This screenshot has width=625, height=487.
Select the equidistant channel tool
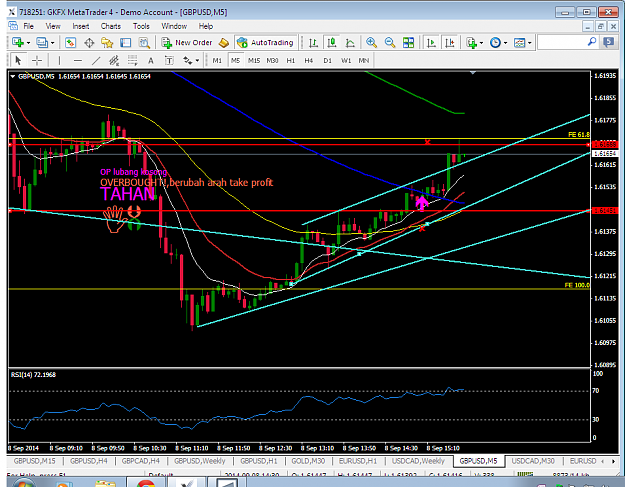114,61
